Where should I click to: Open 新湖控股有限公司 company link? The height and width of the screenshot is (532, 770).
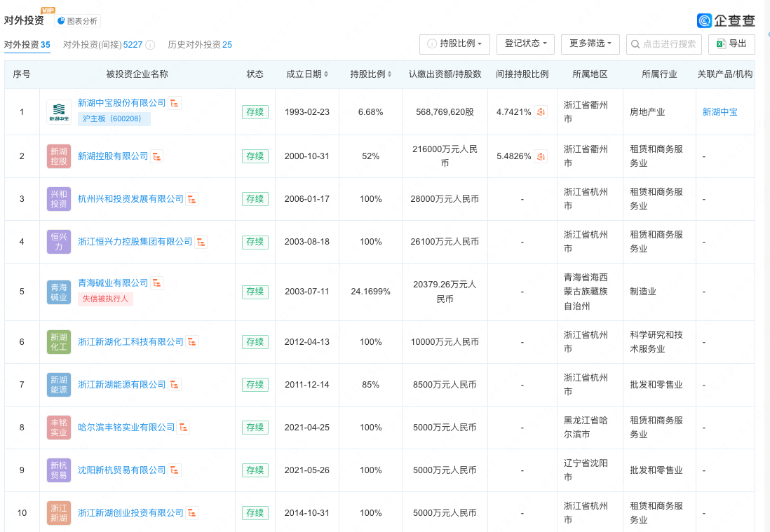pyautogui.click(x=113, y=156)
